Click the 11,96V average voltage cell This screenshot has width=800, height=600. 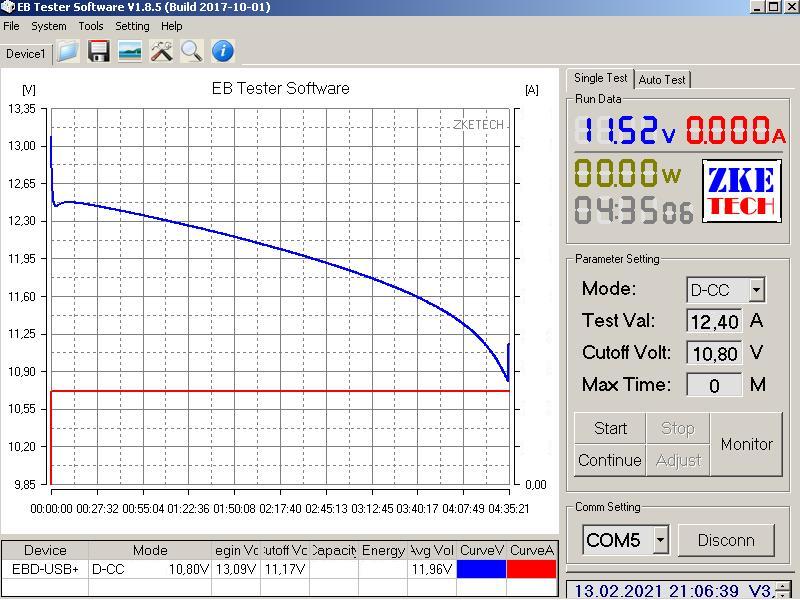click(x=432, y=569)
